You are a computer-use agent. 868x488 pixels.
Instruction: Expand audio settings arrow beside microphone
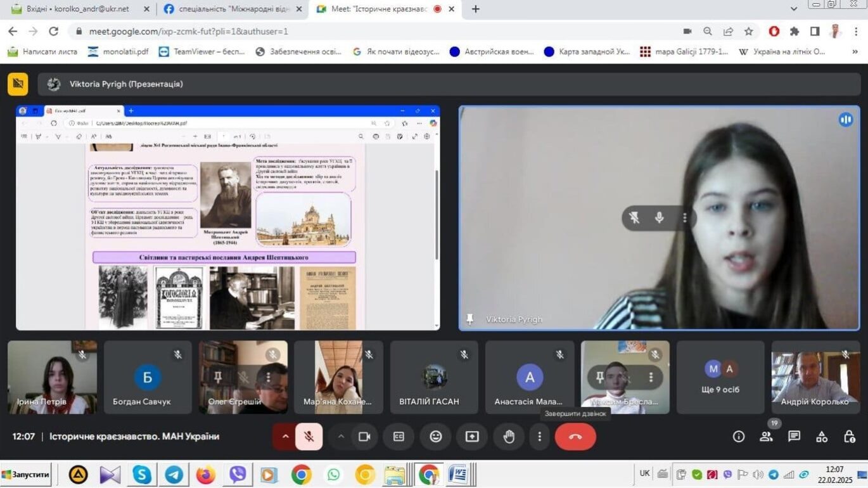click(285, 437)
